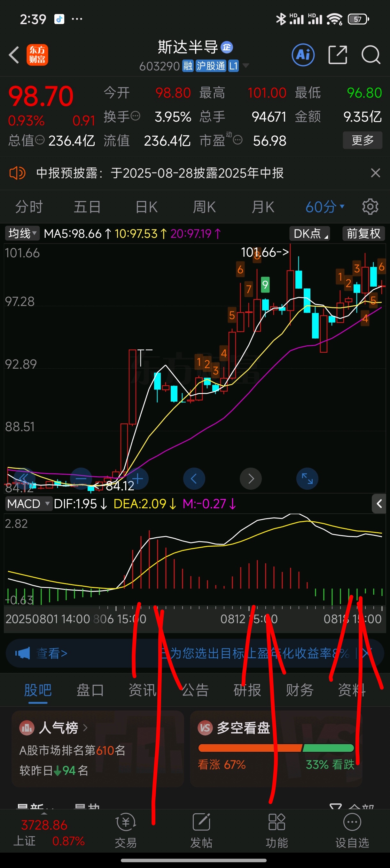
Task: Tap the 人气榜 ranking icon
Action: pos(27,728)
